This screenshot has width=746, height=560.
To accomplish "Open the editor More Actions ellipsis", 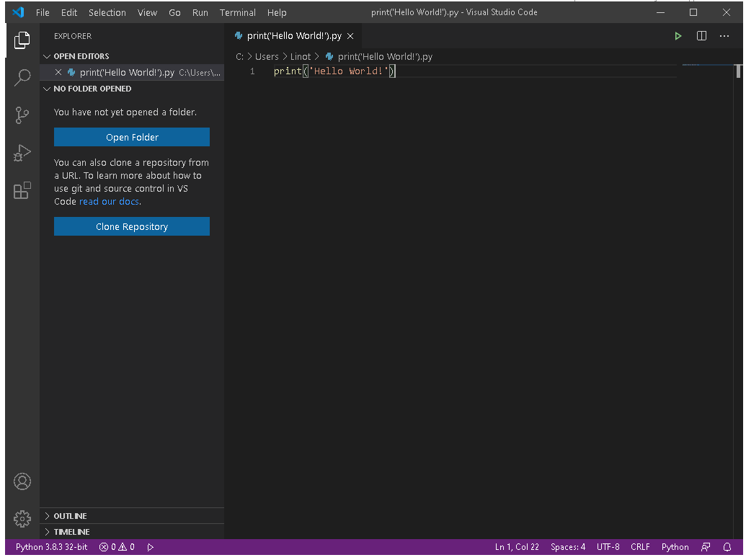I will [x=724, y=36].
